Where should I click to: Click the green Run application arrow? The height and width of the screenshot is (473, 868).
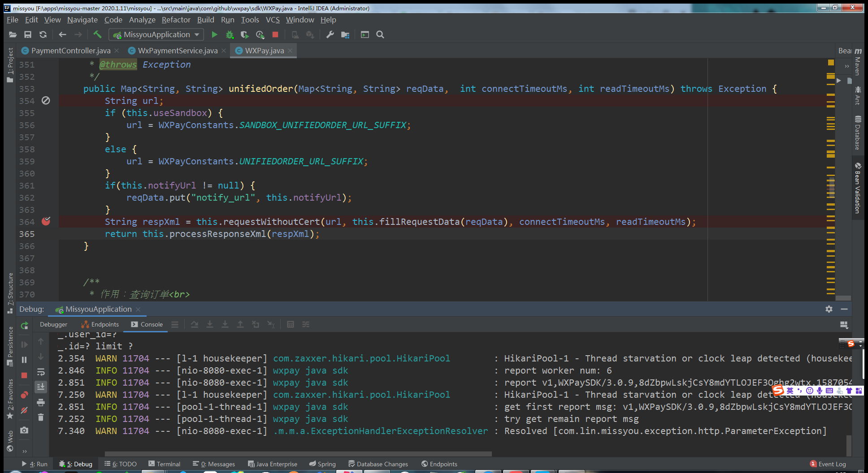pos(214,34)
